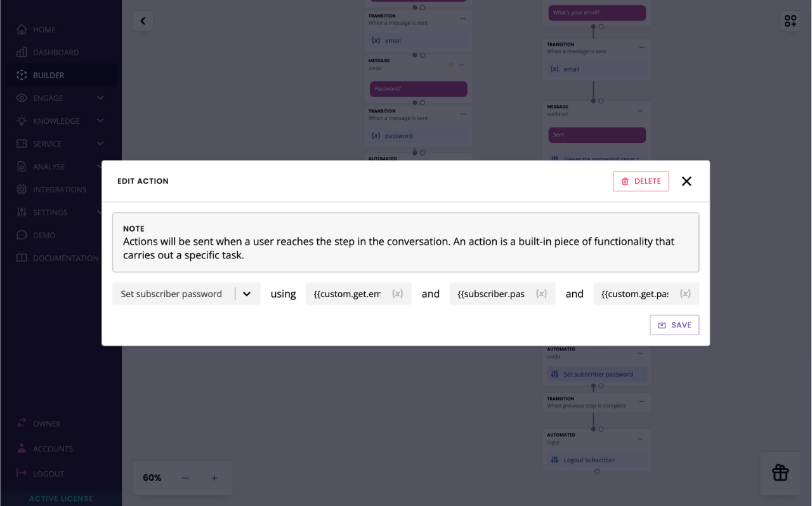Click the variable (x) icon beside custom.get.em
The height and width of the screenshot is (506, 812).
[398, 293]
